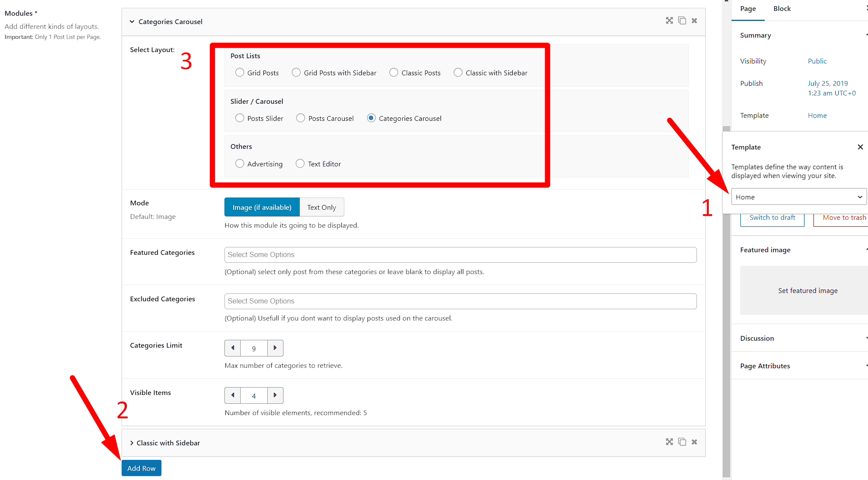Edit the July 25, 2019 publish date
This screenshot has height=480, width=868.
pyautogui.click(x=832, y=88)
